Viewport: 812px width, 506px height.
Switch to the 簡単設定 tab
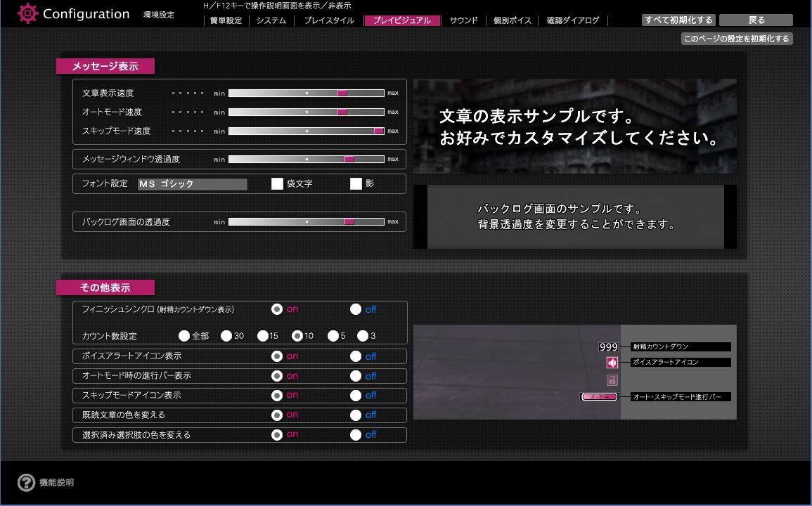coord(226,20)
